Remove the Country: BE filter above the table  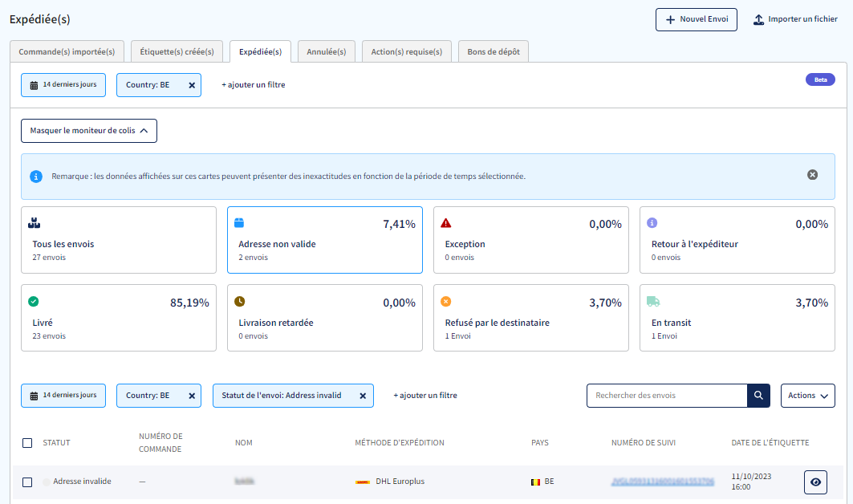click(x=192, y=396)
